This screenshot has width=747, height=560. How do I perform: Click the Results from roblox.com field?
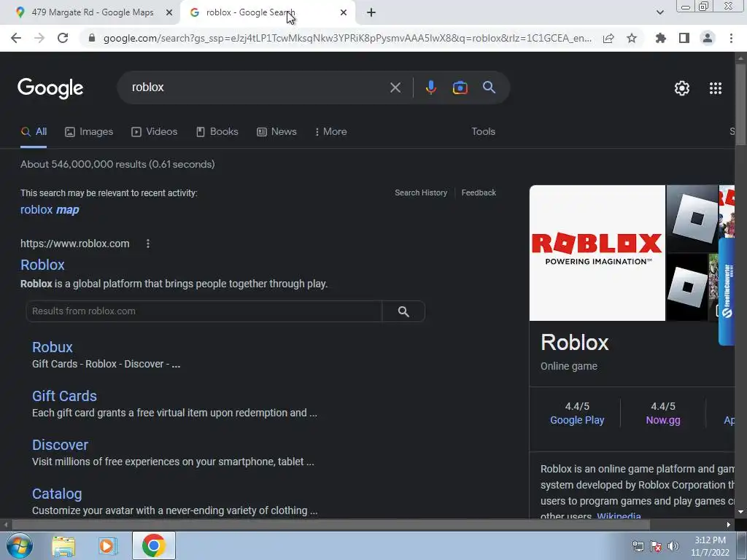[x=204, y=311]
